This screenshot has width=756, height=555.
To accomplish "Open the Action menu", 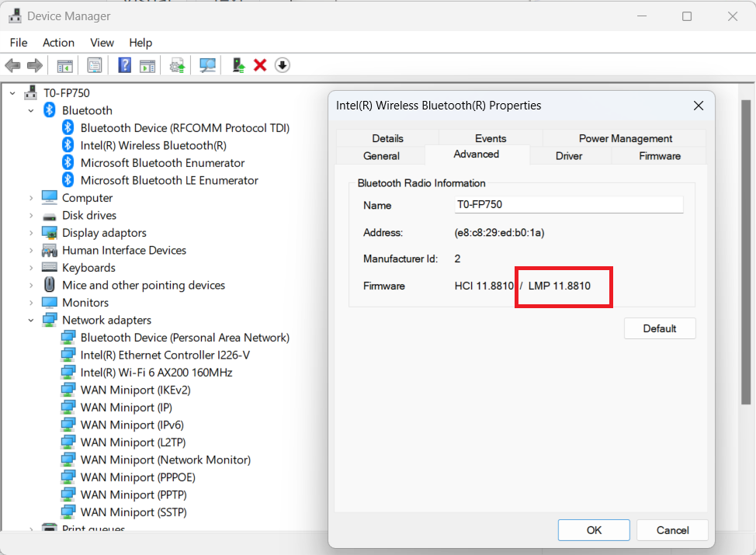I will [x=58, y=43].
